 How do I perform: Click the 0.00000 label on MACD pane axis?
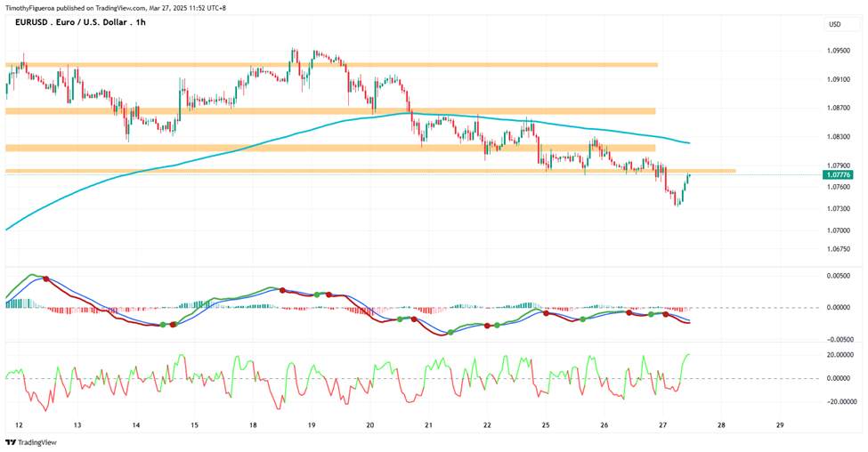[839, 308]
